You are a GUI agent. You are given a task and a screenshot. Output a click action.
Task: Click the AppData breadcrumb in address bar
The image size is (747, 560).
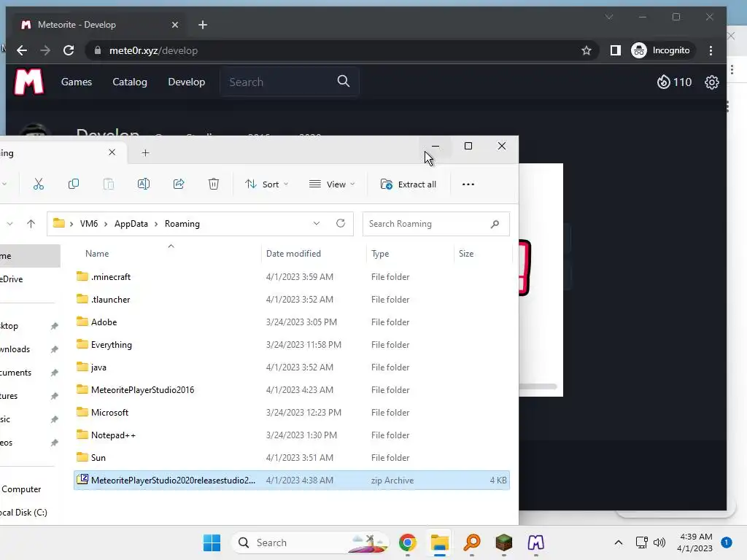tap(131, 224)
